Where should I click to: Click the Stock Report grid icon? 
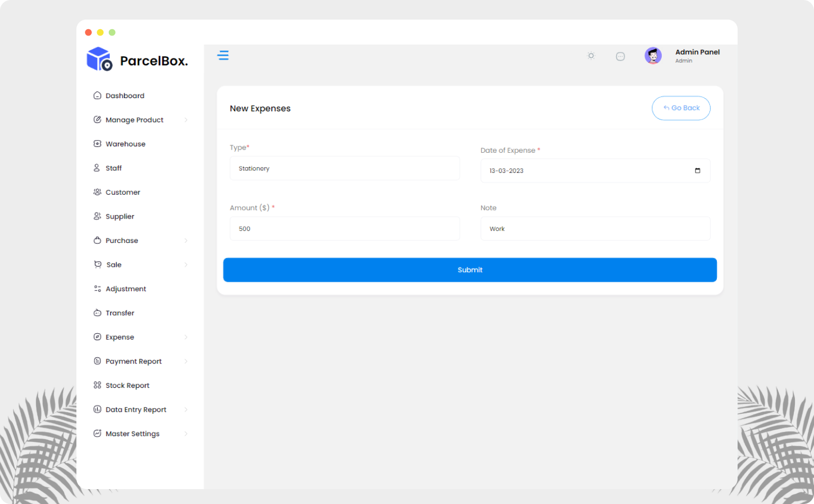(97, 385)
